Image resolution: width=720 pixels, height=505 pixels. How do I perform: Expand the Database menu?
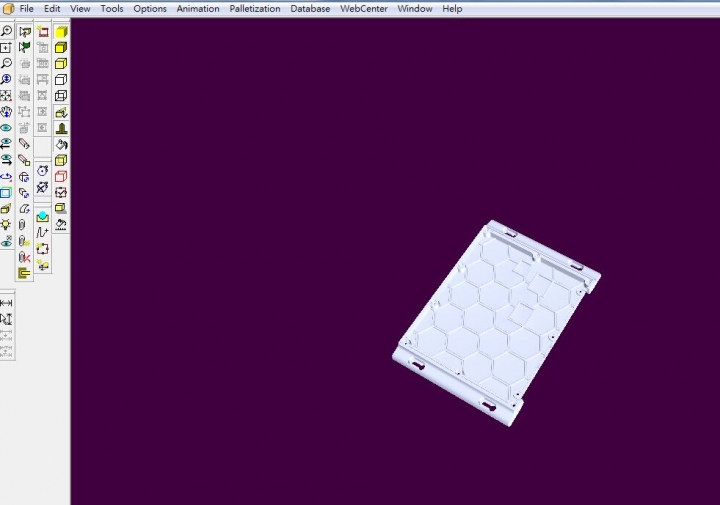(x=310, y=8)
